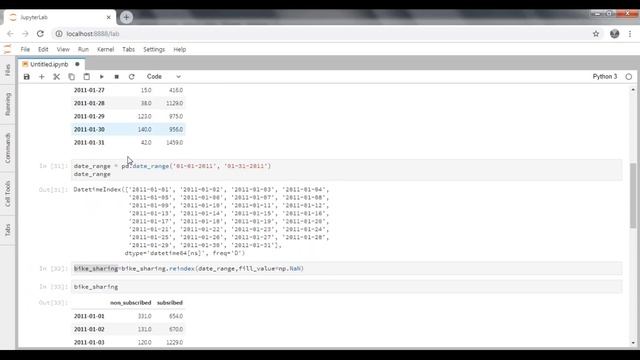The image size is (640, 360).
Task: Click the DatetimeIndex output text
Action: click(x=201, y=221)
